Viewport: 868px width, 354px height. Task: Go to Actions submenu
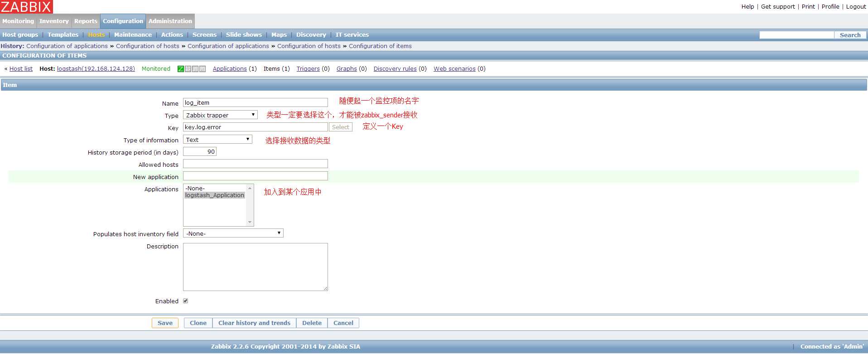(x=172, y=34)
